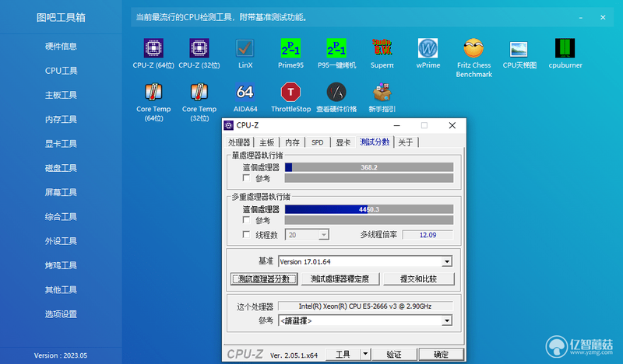Toggle the 线程数 checkbox
This screenshot has height=364, width=623.
246,235
